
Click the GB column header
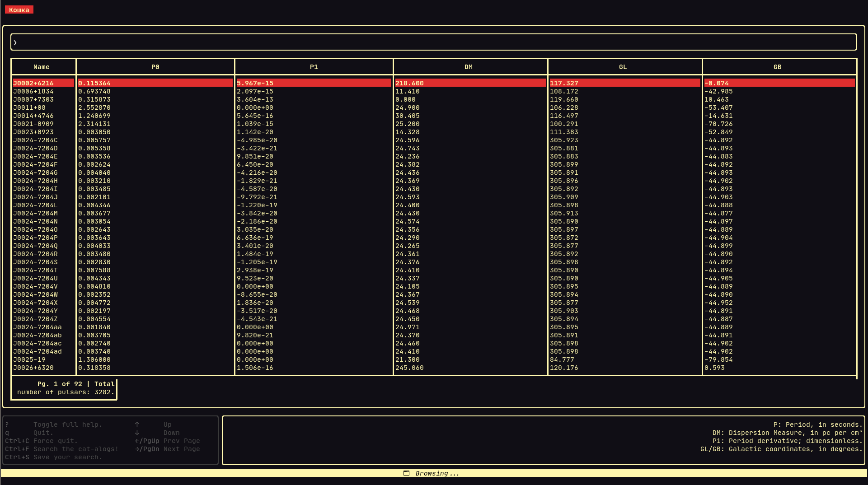pos(779,66)
